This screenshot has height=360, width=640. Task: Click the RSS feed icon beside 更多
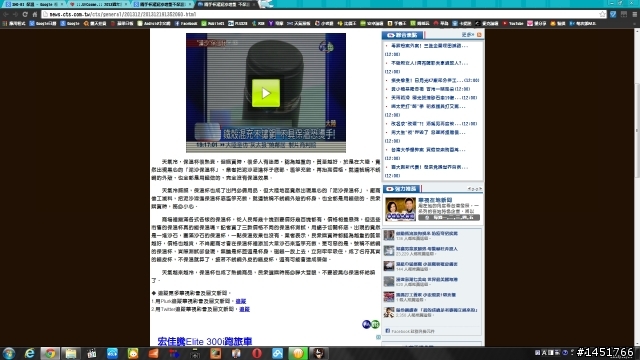pos(479,35)
